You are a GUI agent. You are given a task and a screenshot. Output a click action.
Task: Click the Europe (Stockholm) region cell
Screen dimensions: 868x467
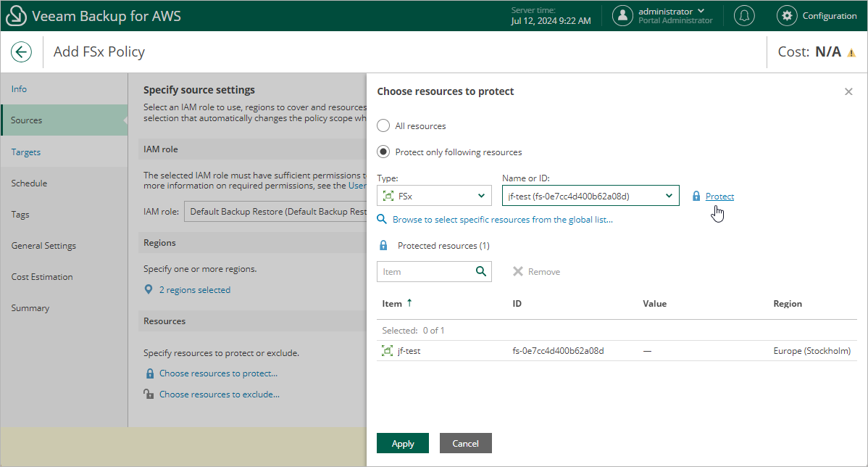(812, 351)
